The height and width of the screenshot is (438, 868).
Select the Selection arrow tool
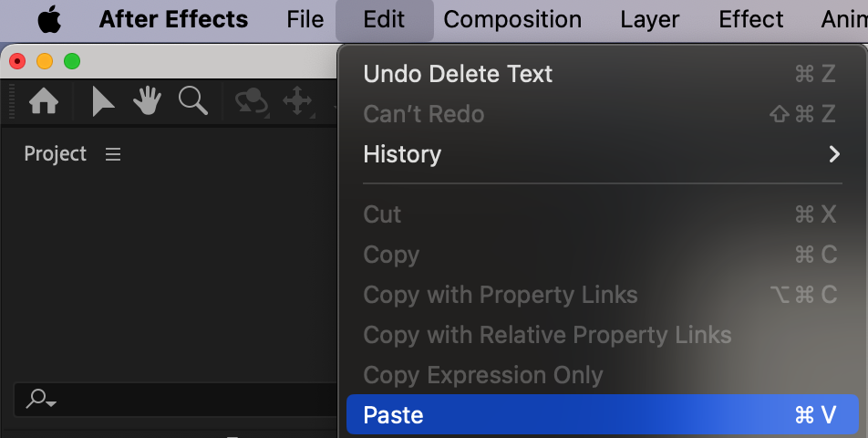[x=103, y=101]
